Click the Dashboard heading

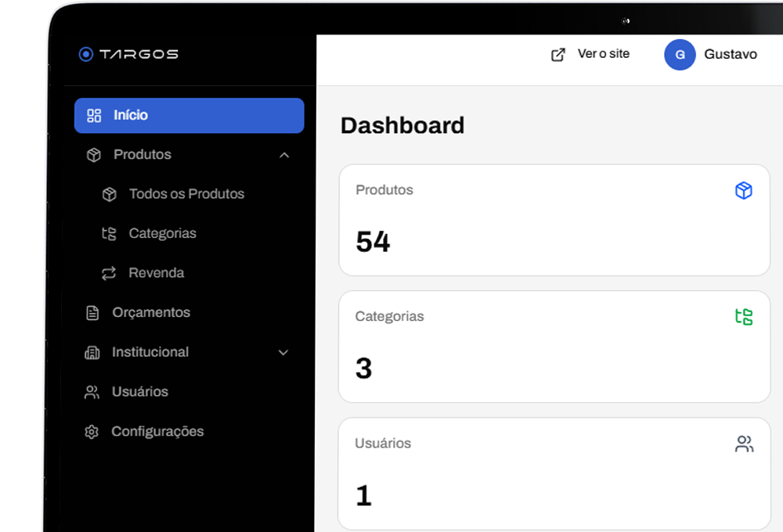coord(402,125)
